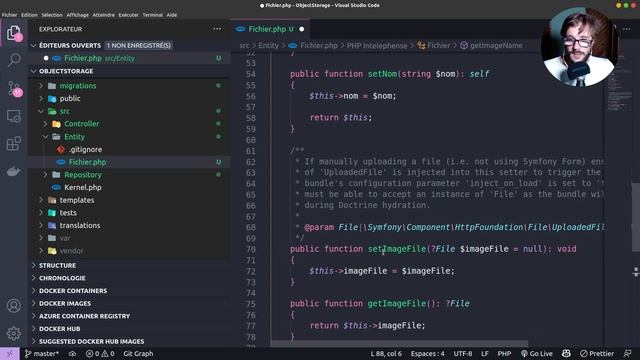Open the Aide menu
The width and height of the screenshot is (640, 360).
tap(172, 15)
